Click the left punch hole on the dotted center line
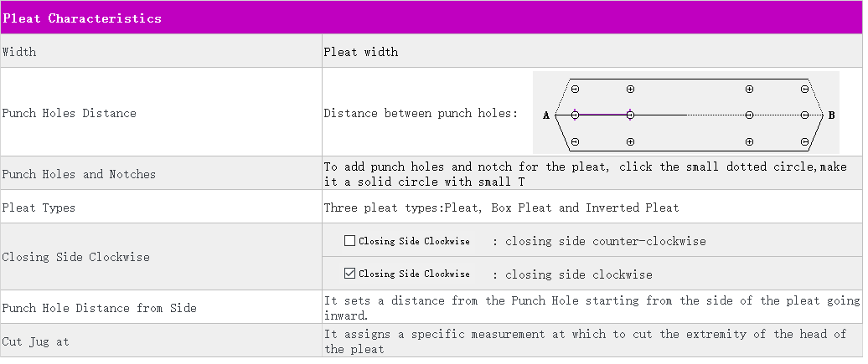The width and height of the screenshot is (868, 364). point(749,115)
